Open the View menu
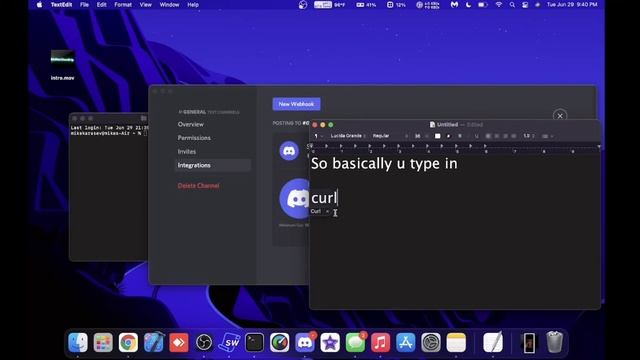This screenshot has width=640, height=360. [145, 5]
